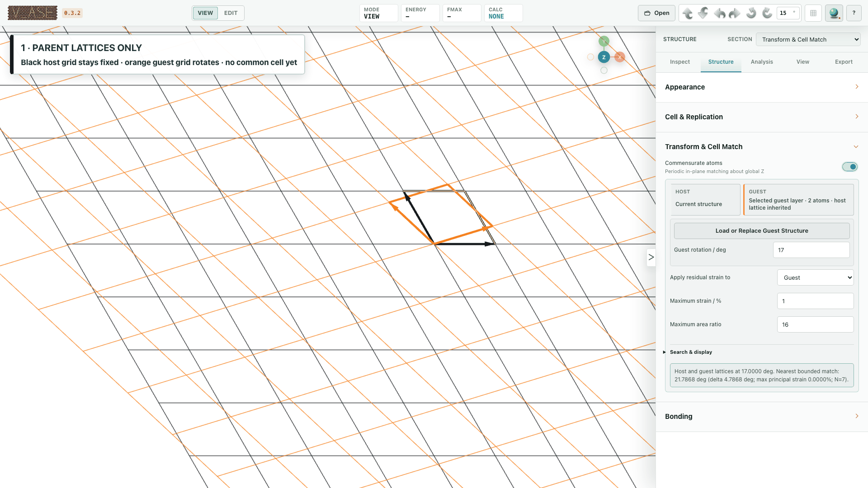Viewport: 868px width, 488px height.
Task: Click the counterclockwise roll icon
Action: pos(751,13)
